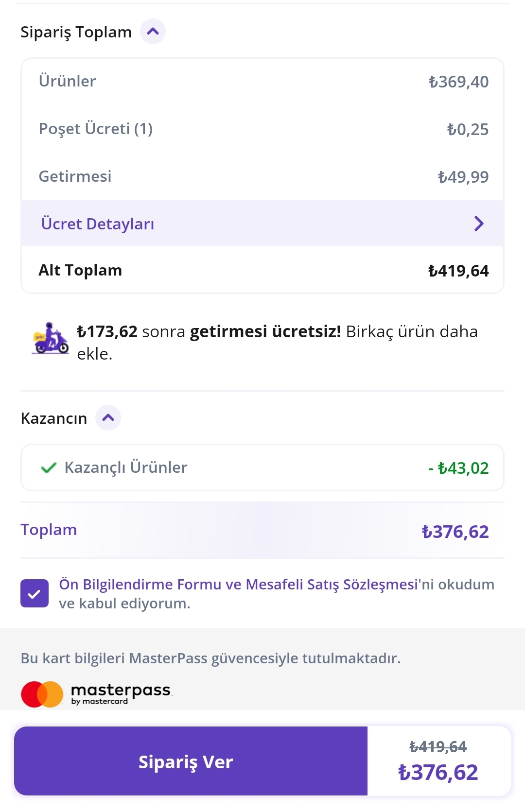Click the green checkmark beside Kazançlı Ürünler
Viewport: 525px width, 812px height.
tap(49, 468)
